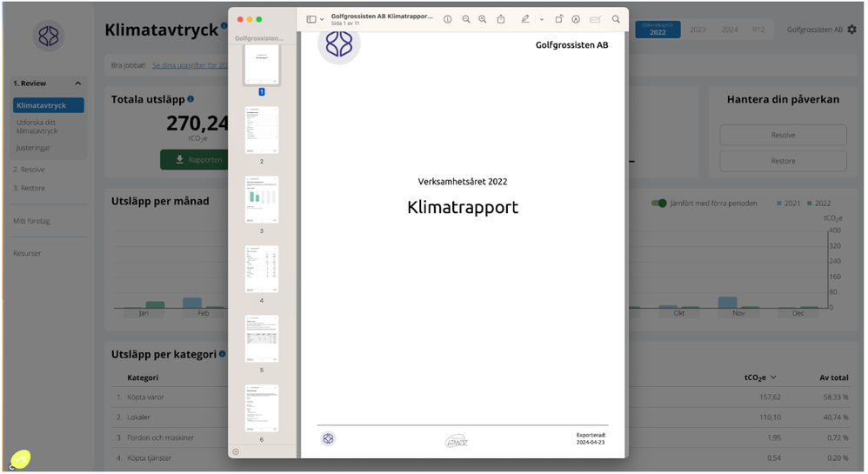This screenshot has width=868, height=474.
Task: Sort by tCO2e column arrow
Action: tap(773, 377)
